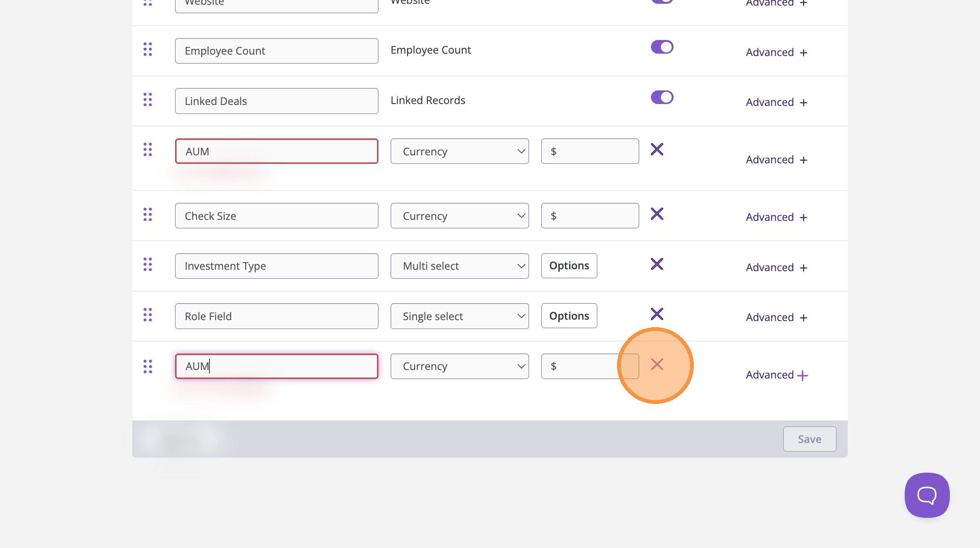Click drag handle beside Linked Deals
The height and width of the screenshot is (548, 980).
point(148,100)
